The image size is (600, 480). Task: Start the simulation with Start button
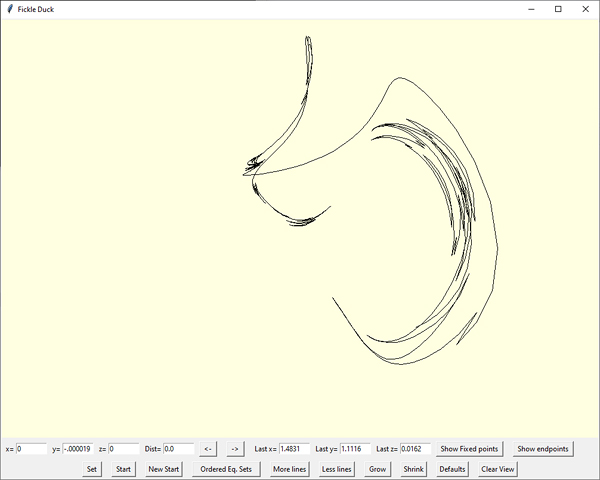[123, 469]
